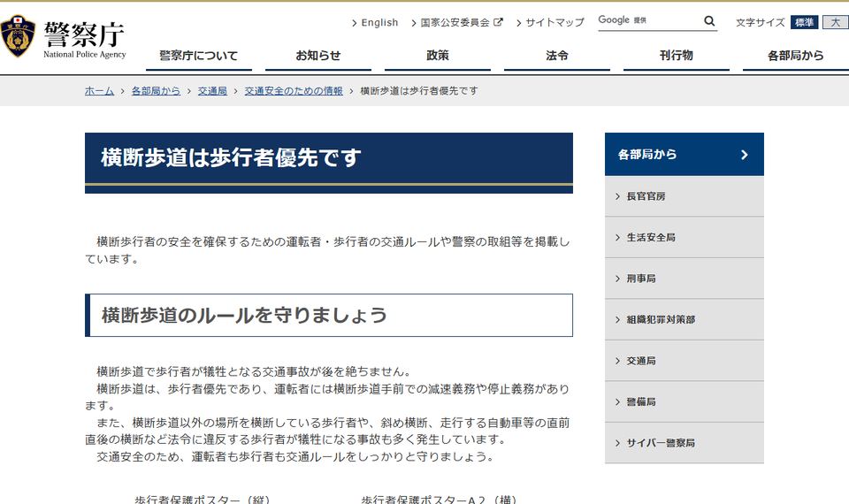Click the National Police Agency emblem logo
The height and width of the screenshot is (504, 849).
click(x=18, y=36)
